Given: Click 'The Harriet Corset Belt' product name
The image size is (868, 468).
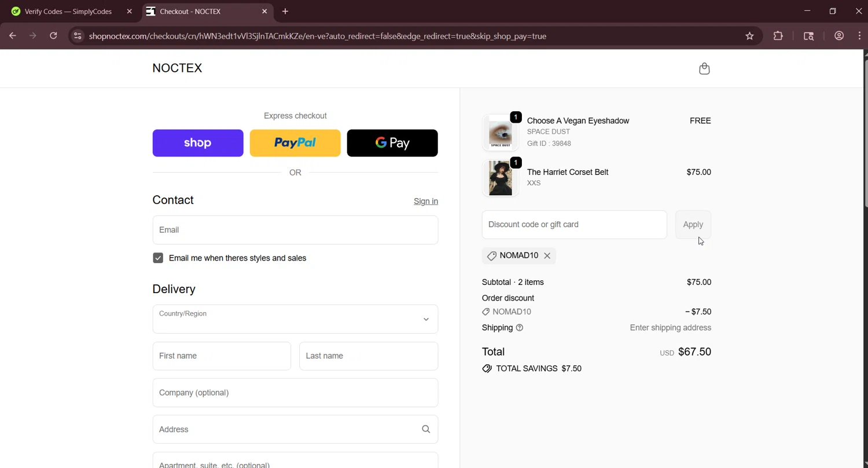Looking at the screenshot, I should pyautogui.click(x=568, y=172).
